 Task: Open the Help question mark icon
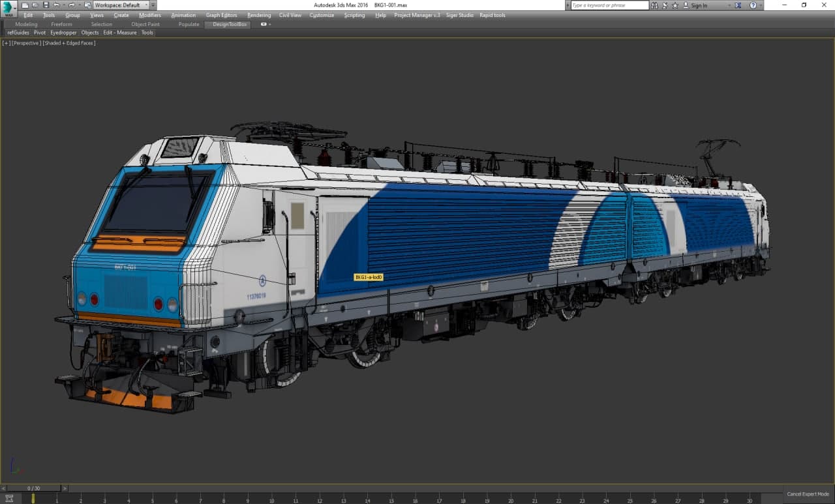[753, 5]
